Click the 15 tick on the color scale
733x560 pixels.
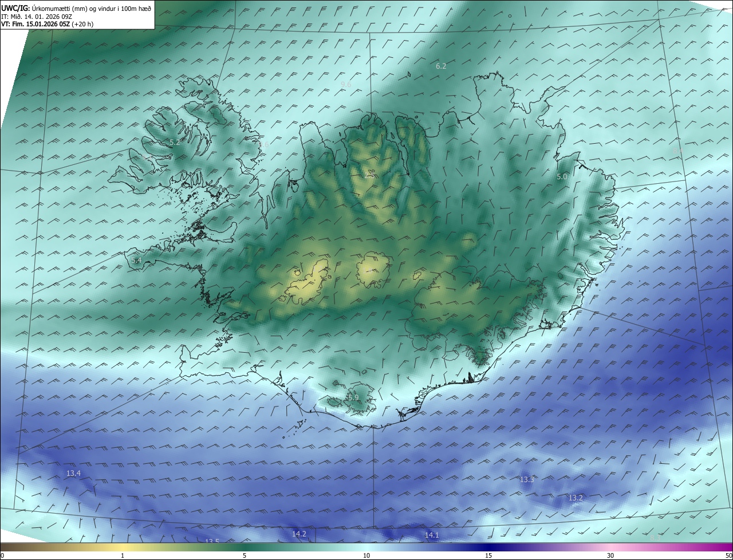pyautogui.click(x=488, y=555)
